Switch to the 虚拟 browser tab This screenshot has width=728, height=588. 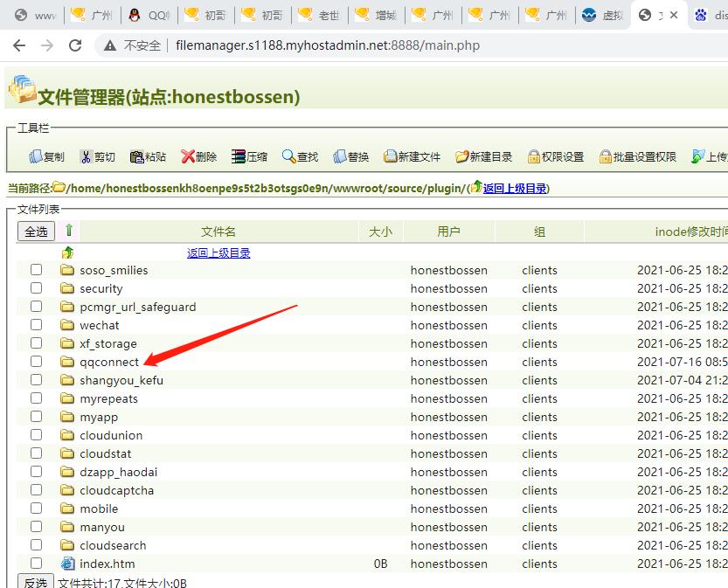pos(603,16)
